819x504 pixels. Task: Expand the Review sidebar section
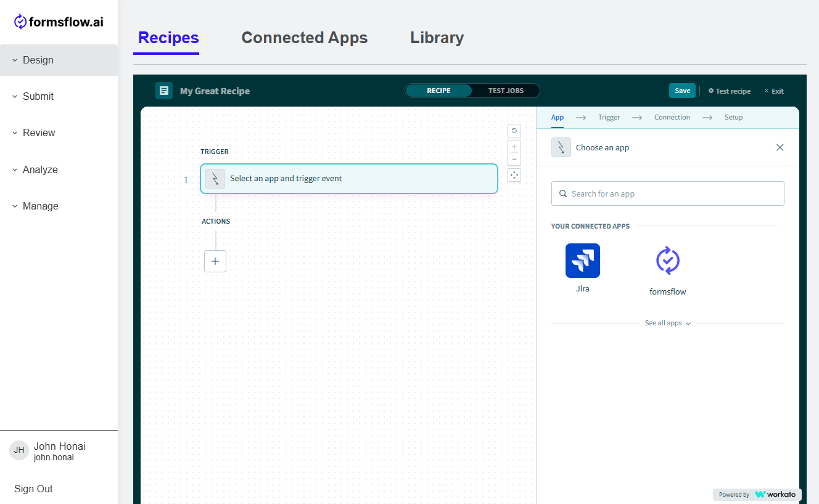tap(59, 132)
